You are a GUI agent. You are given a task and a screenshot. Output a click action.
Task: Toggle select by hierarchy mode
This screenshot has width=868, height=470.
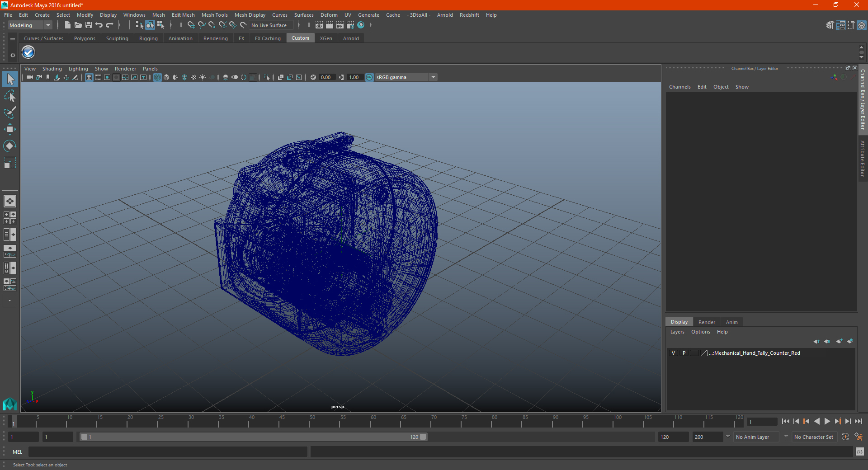click(x=139, y=25)
